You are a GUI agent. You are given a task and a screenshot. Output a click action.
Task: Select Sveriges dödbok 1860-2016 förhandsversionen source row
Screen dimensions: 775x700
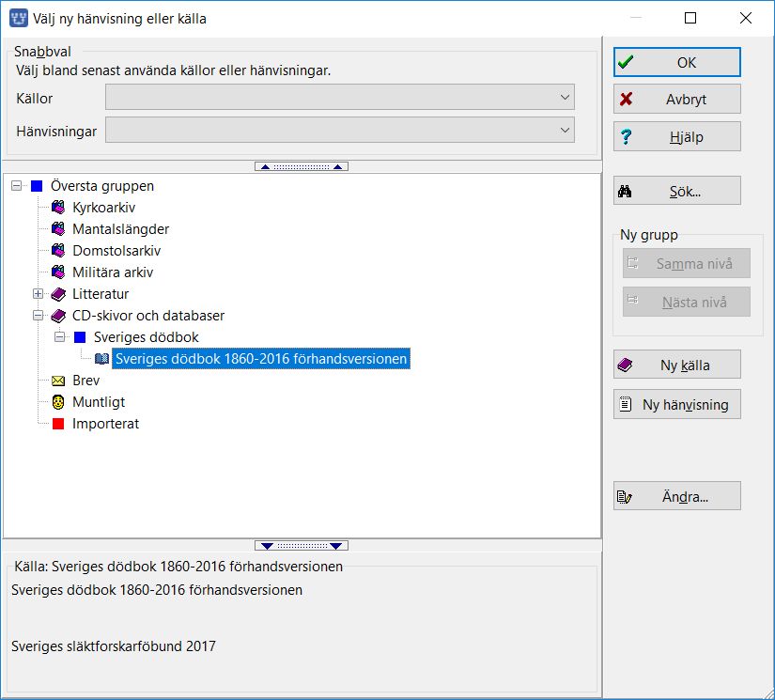(261, 359)
